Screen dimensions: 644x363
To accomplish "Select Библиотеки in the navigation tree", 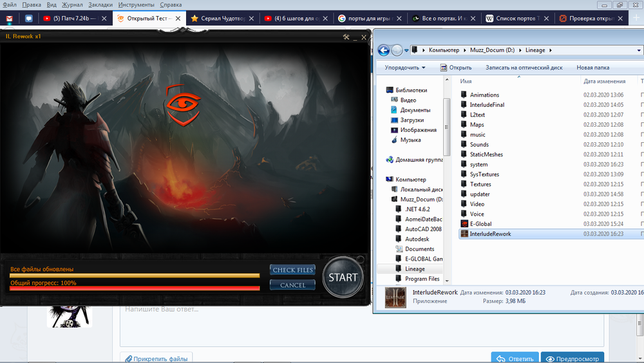I will click(410, 90).
